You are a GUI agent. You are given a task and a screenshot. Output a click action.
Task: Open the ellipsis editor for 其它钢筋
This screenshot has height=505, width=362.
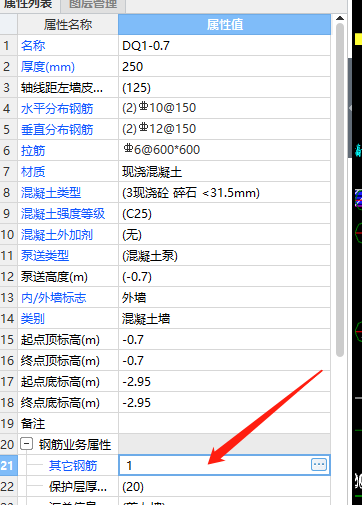[x=319, y=464]
